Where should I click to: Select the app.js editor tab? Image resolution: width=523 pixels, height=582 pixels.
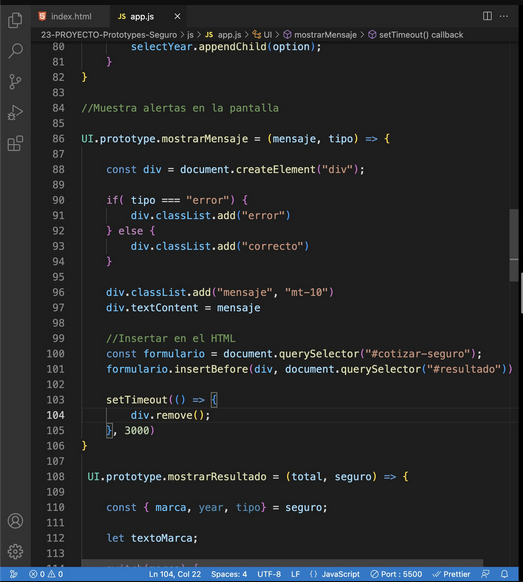(x=141, y=16)
